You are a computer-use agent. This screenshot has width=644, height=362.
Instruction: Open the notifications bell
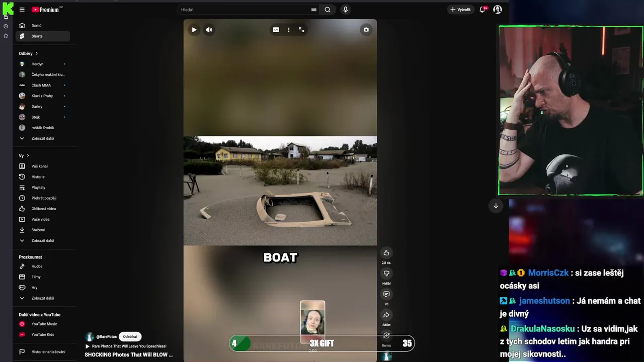tap(482, 10)
